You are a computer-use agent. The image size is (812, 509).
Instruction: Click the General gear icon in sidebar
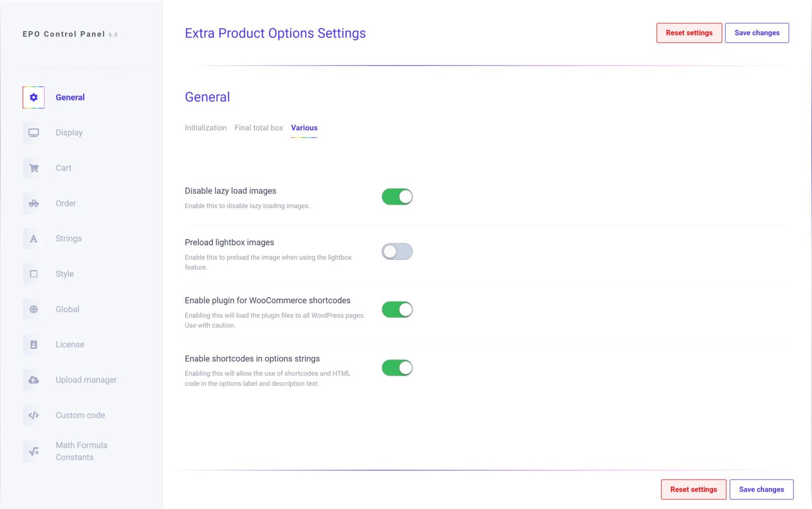(x=33, y=98)
